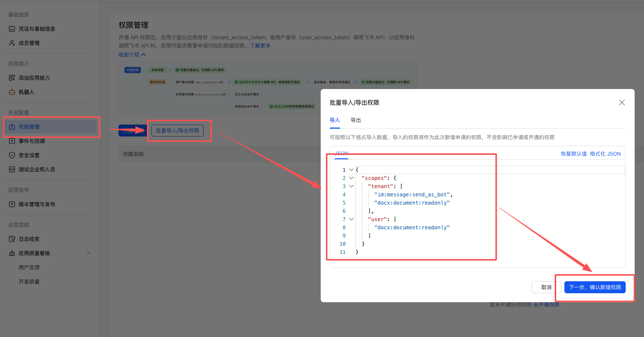644x337 pixels.
Task: Click the 添加应用能力 grid icon
Action: [12, 78]
